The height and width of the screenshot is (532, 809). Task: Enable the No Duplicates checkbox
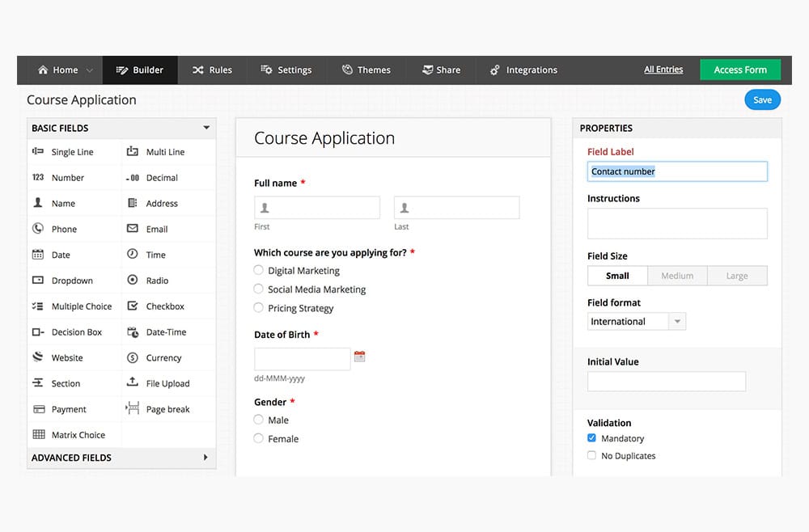click(592, 456)
